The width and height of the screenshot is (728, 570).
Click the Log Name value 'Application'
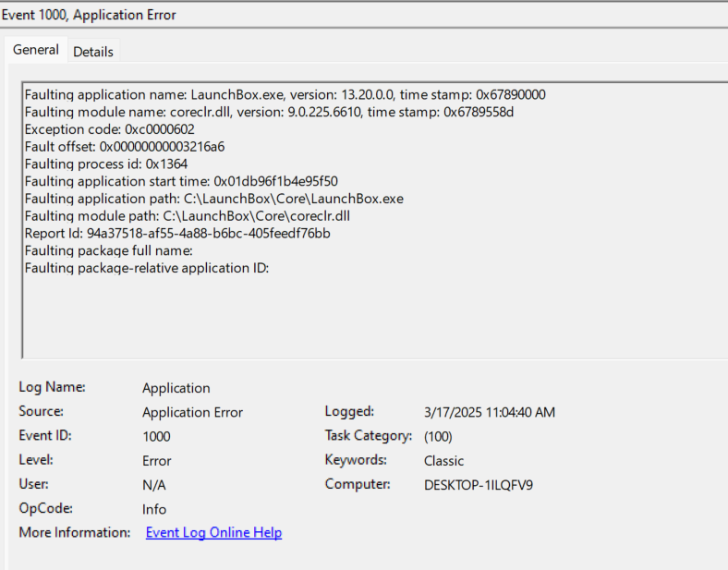click(176, 388)
